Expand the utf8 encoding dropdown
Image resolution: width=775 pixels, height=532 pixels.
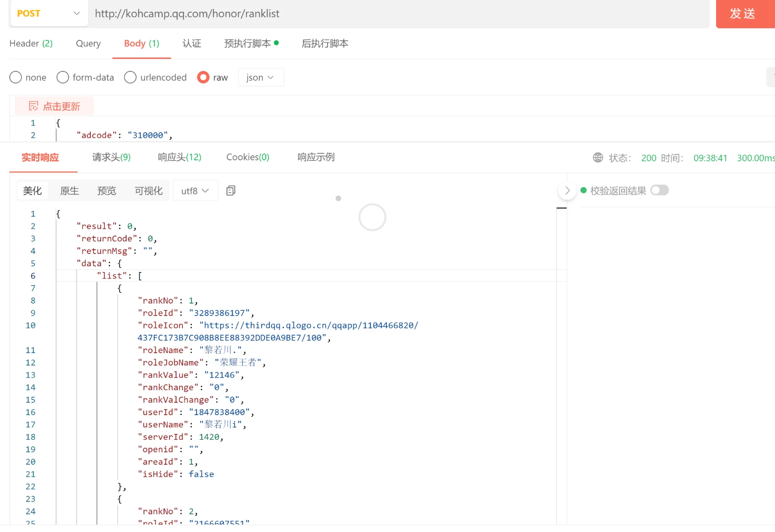tap(195, 190)
